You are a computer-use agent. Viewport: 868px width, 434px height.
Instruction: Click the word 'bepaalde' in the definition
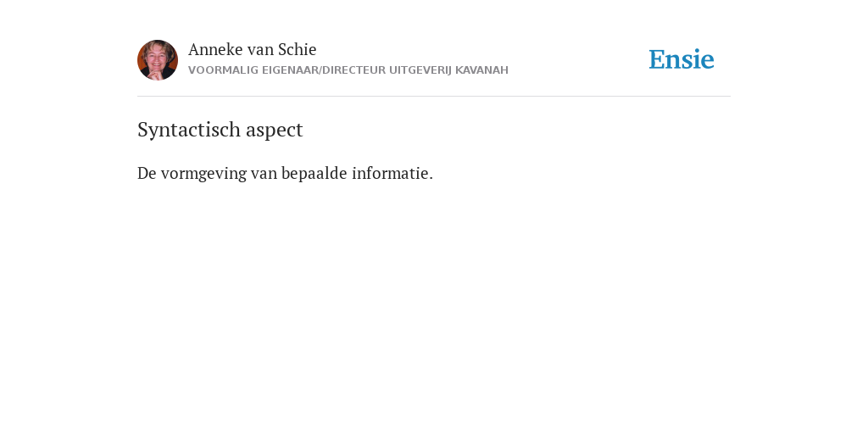(314, 174)
